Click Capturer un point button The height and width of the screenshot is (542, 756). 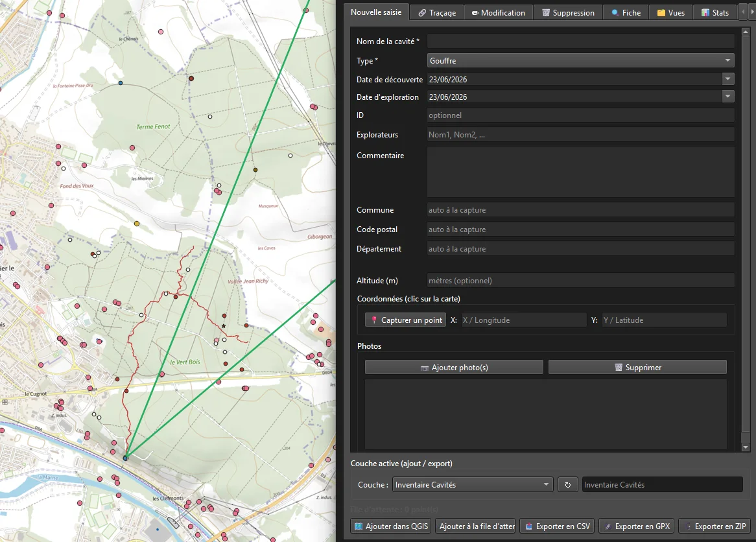tap(405, 320)
